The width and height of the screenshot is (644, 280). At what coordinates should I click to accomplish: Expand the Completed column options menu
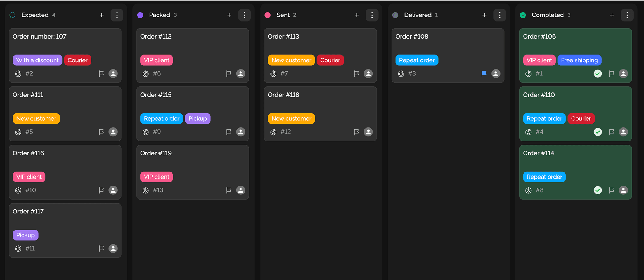pos(627,15)
